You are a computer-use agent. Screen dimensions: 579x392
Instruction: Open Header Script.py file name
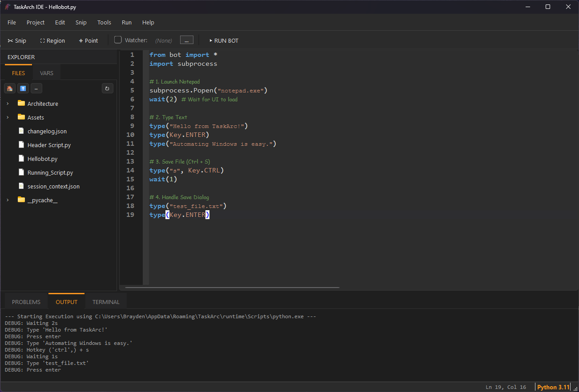coord(49,145)
